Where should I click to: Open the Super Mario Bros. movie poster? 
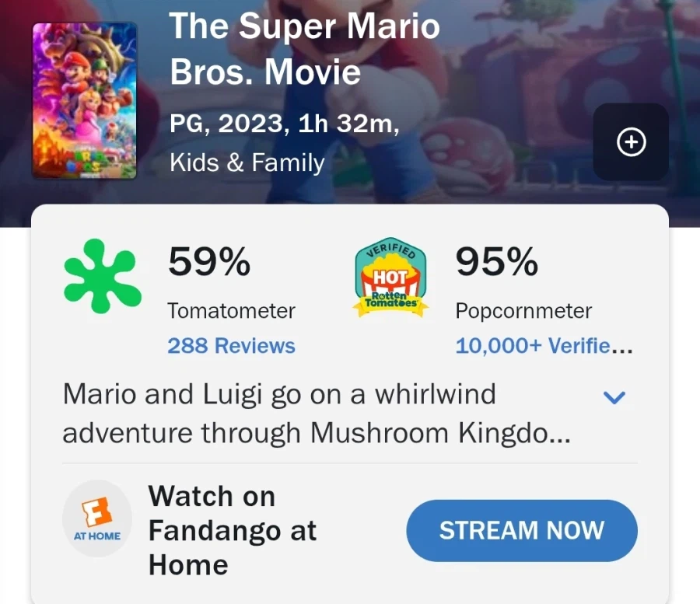click(x=85, y=101)
